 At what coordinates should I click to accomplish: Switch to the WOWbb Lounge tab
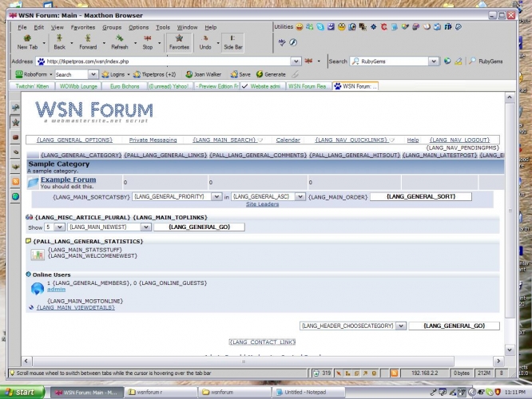click(78, 86)
